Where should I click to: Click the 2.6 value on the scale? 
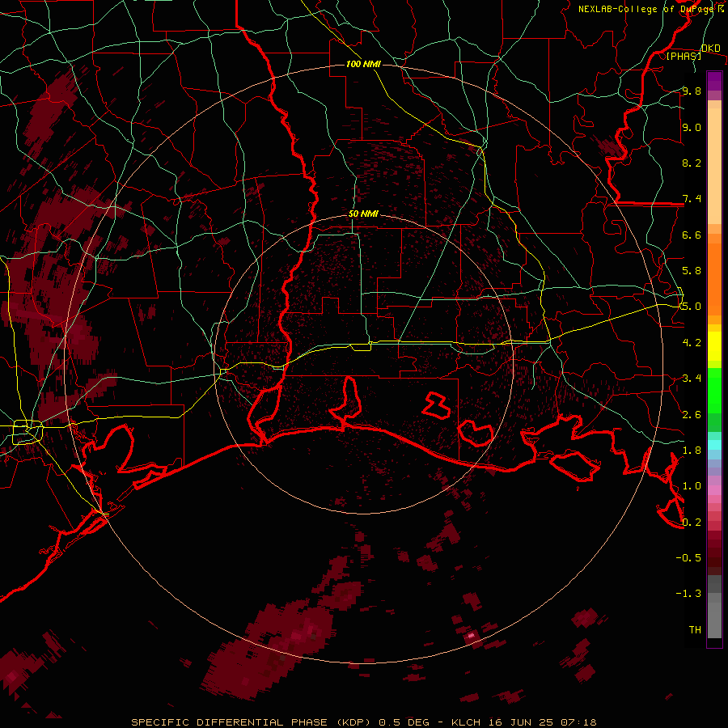click(x=692, y=415)
